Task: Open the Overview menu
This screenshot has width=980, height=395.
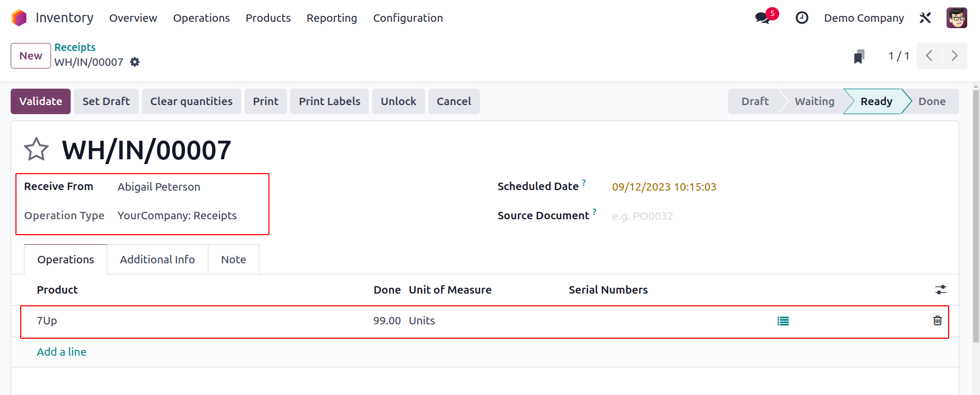Action: (133, 18)
